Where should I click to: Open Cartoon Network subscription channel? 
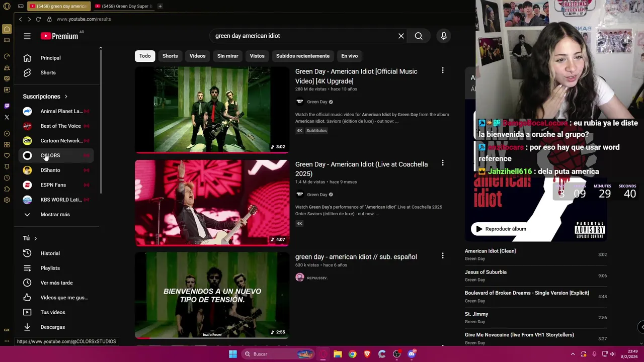coord(56,141)
